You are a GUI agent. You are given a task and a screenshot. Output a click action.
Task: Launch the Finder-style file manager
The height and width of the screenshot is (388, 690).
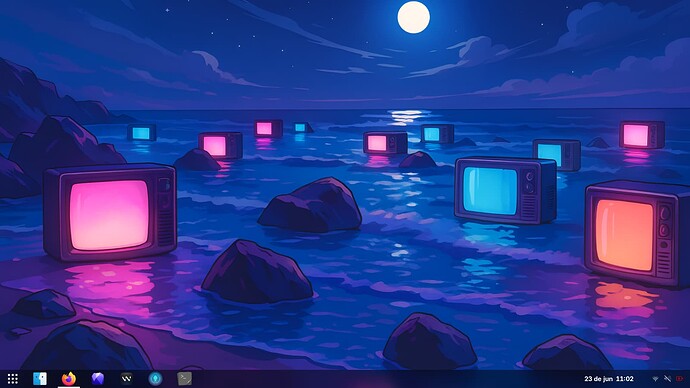tap(40, 378)
